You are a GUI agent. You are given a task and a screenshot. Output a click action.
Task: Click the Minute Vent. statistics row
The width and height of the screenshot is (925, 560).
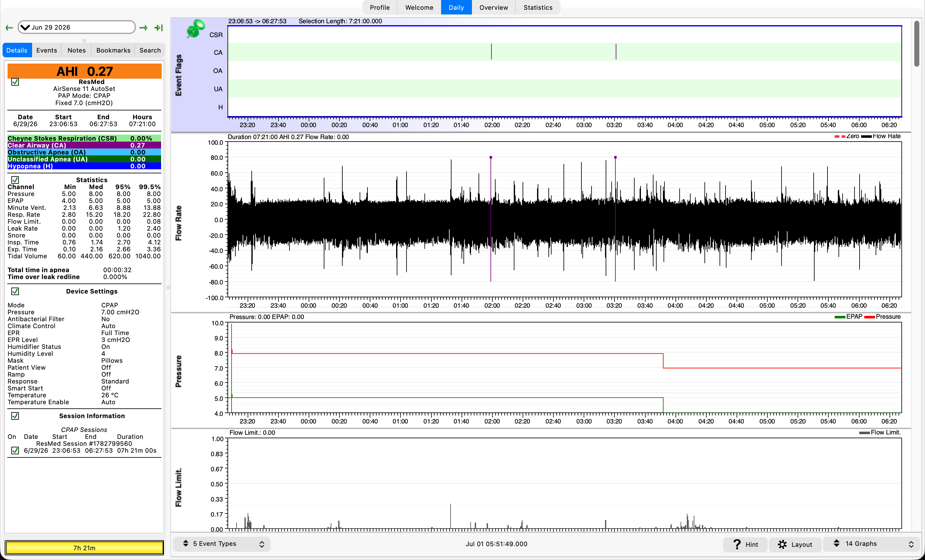point(84,208)
